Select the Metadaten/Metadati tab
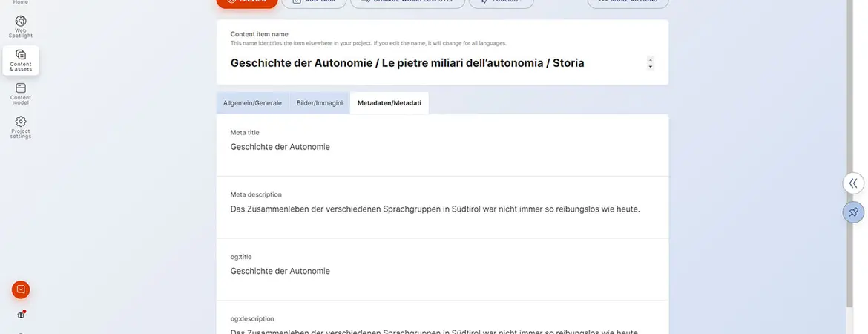Viewport: 868px width, 334px height. (389, 103)
